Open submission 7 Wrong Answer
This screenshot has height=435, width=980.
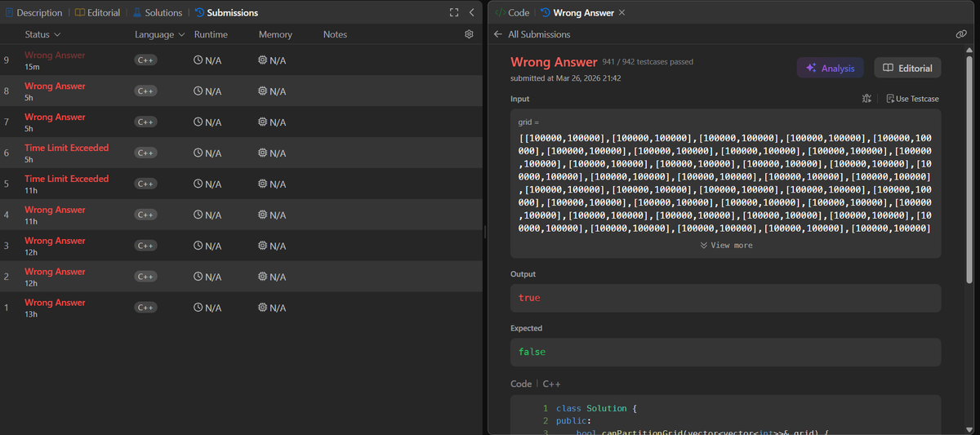tap(241, 122)
